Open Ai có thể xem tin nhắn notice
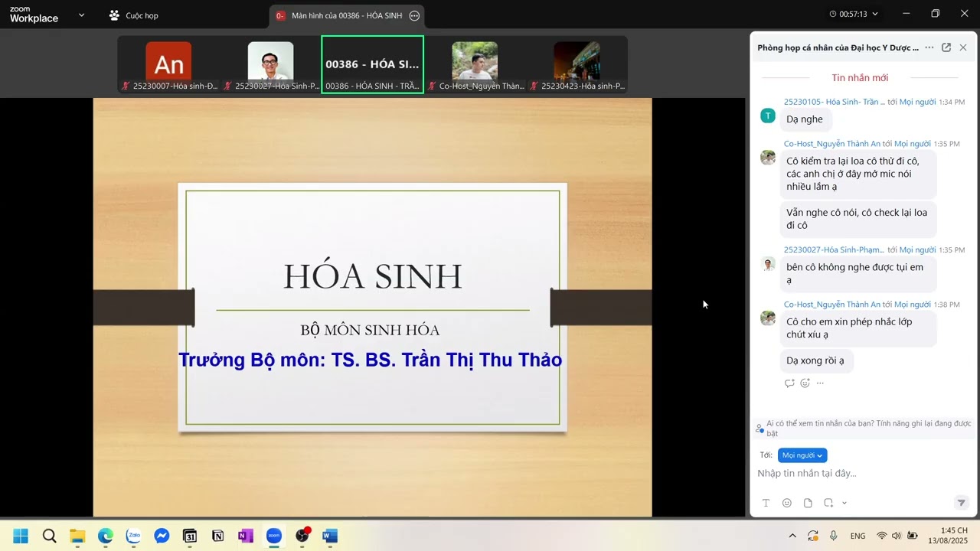 (863, 428)
